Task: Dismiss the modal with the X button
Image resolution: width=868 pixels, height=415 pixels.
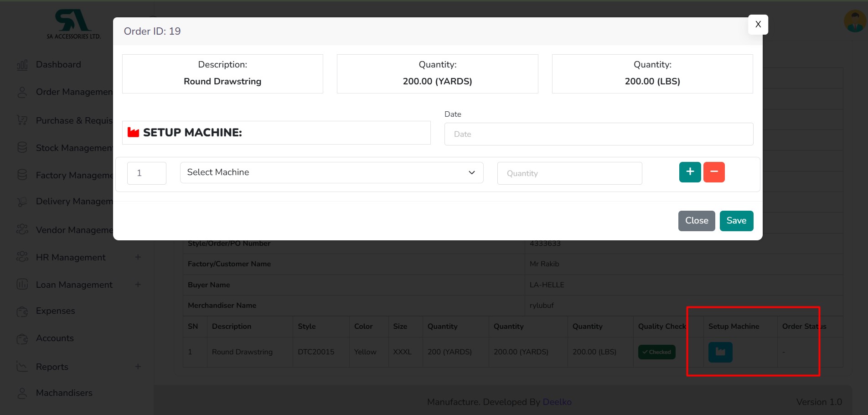Action: [758, 25]
